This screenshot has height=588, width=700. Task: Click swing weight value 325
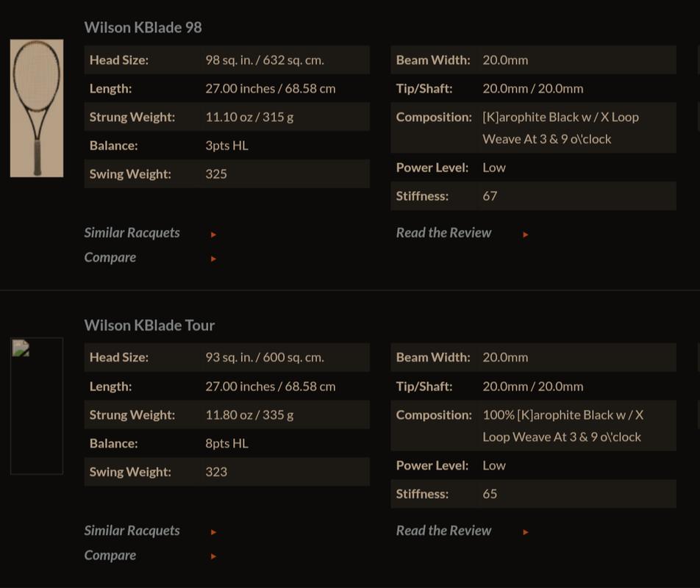[x=216, y=174]
